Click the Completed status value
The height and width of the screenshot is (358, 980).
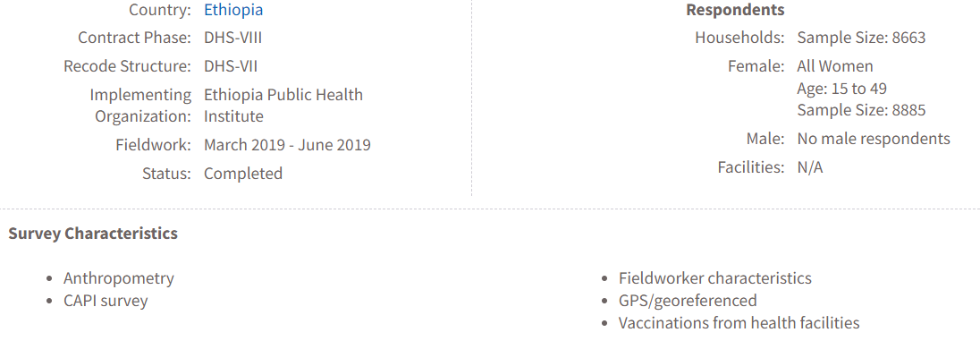[243, 174]
